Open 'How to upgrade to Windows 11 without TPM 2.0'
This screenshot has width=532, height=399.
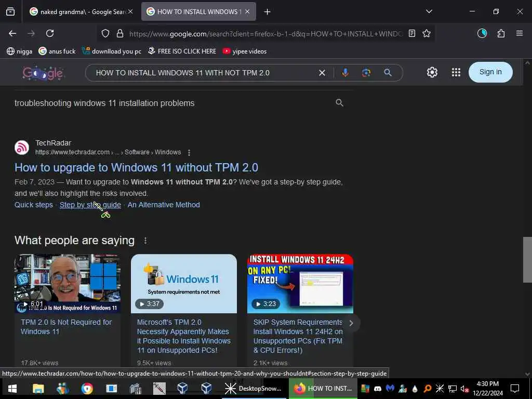coord(137,167)
